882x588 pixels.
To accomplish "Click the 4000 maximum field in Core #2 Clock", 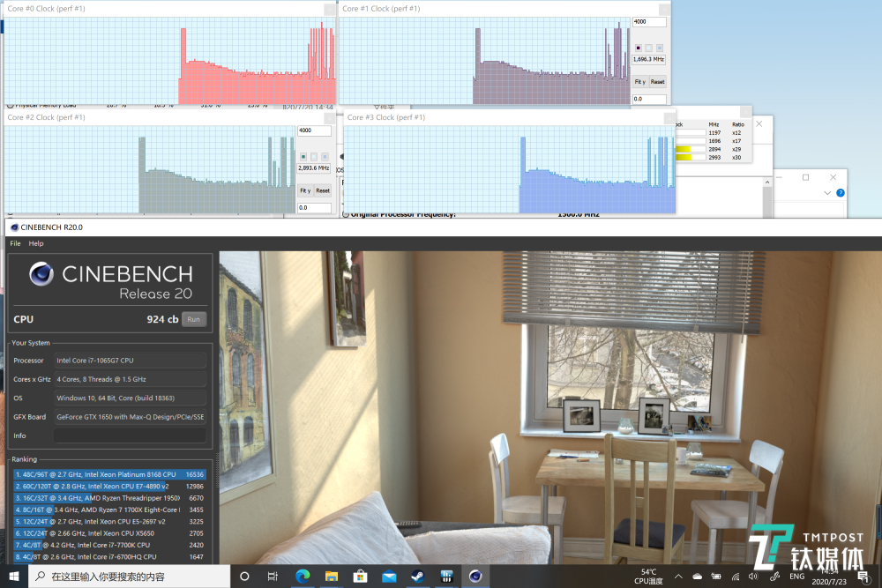I will coord(314,130).
